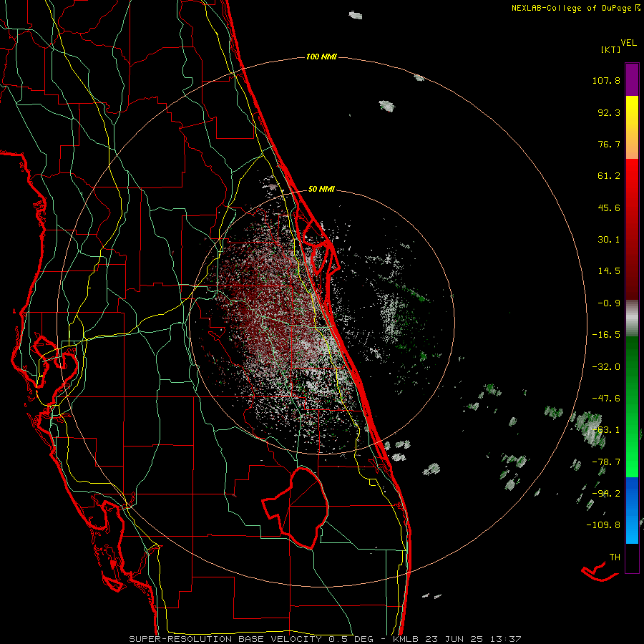Image resolution: width=644 pixels, height=644 pixels.
Task: Click the 100 NMI range ring label
Action: tap(321, 57)
